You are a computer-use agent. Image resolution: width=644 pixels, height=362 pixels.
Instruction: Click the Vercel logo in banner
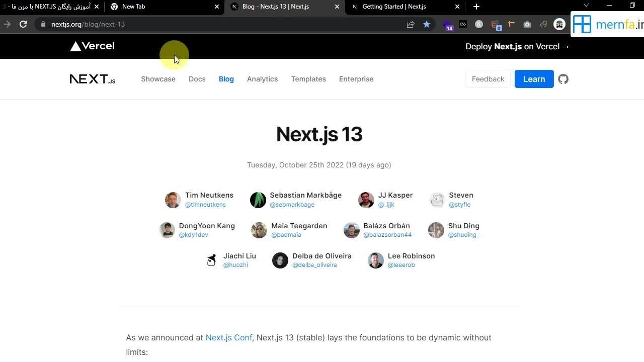click(x=92, y=46)
